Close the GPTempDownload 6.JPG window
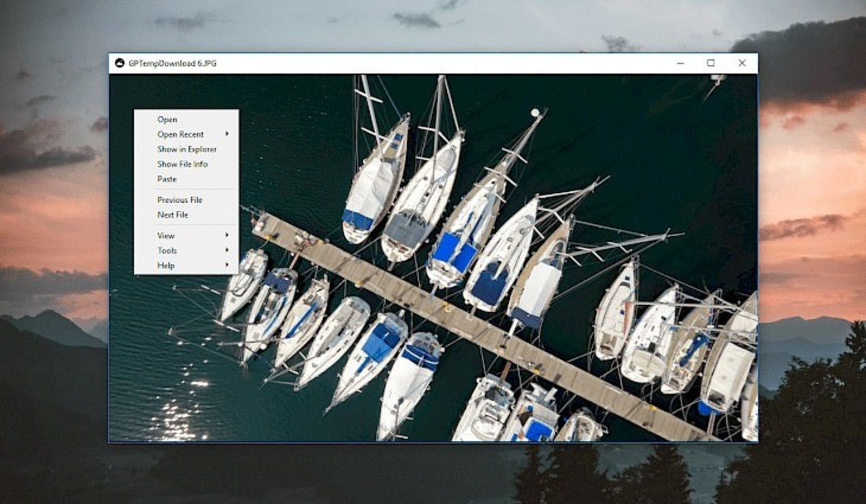The height and width of the screenshot is (504, 866). pyautogui.click(x=742, y=63)
